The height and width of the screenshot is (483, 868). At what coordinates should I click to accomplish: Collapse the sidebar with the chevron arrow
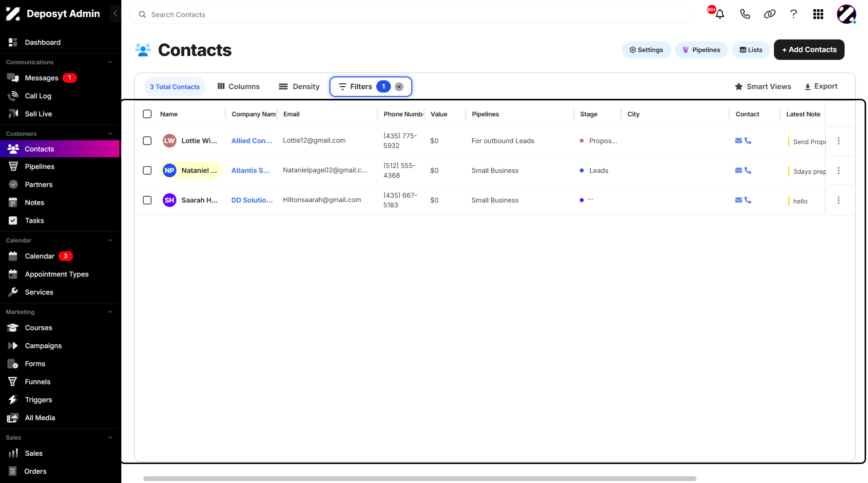pyautogui.click(x=115, y=14)
